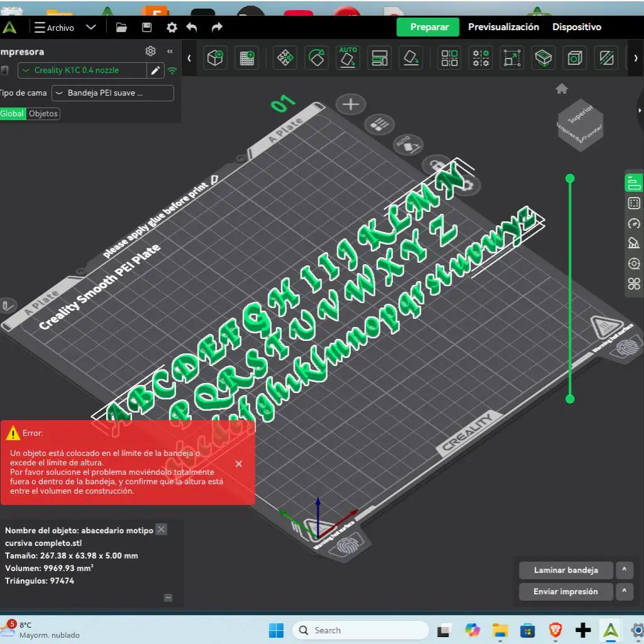This screenshot has height=644, width=644.
Task: Click the Split to parts gears icon
Action: 480,58
